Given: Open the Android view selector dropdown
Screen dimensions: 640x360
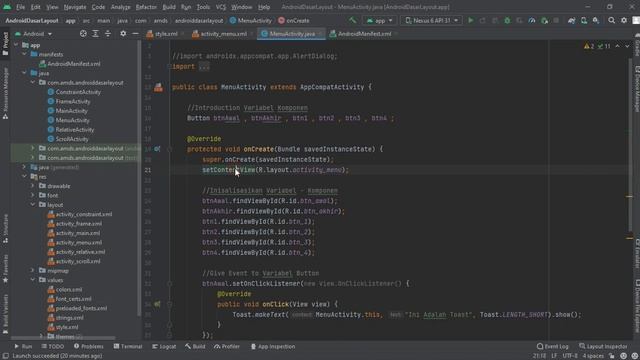Looking at the screenshot, I should pos(33,34).
